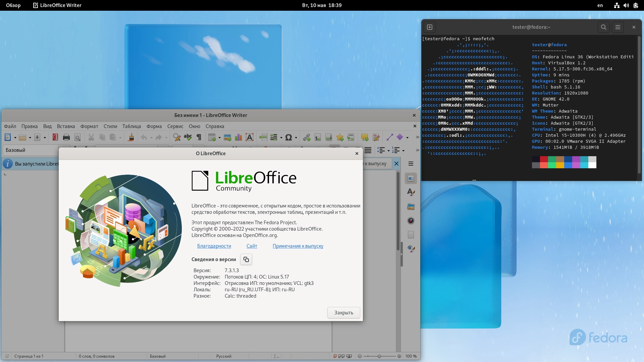Click Insert Field icon
Image resolution: width=644 pixels, height=362 pixels.
(x=274, y=137)
